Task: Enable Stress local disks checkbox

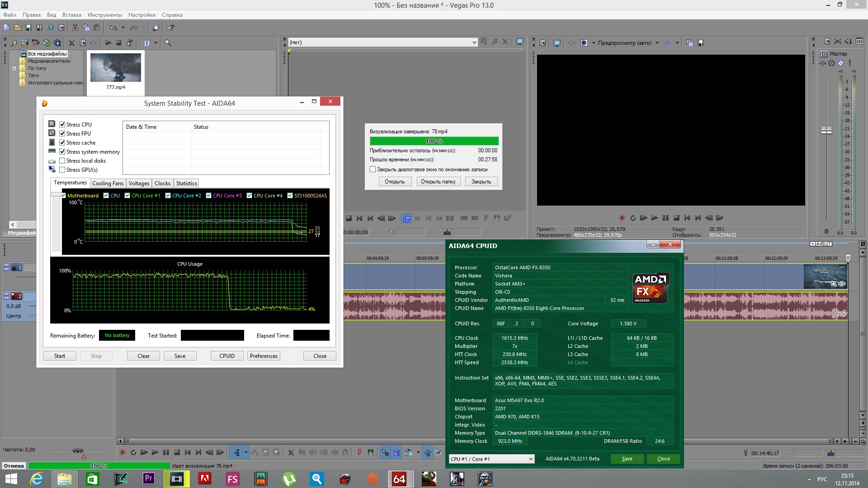Action: click(x=62, y=161)
